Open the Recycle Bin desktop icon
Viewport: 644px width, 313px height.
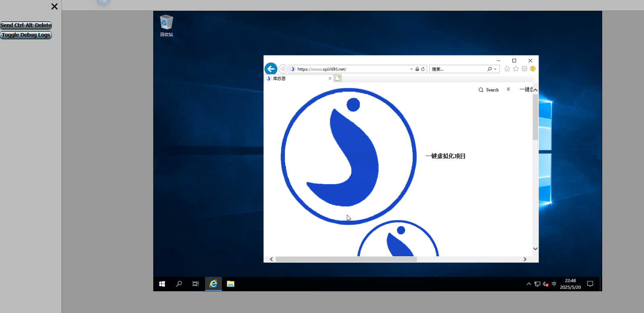click(167, 26)
